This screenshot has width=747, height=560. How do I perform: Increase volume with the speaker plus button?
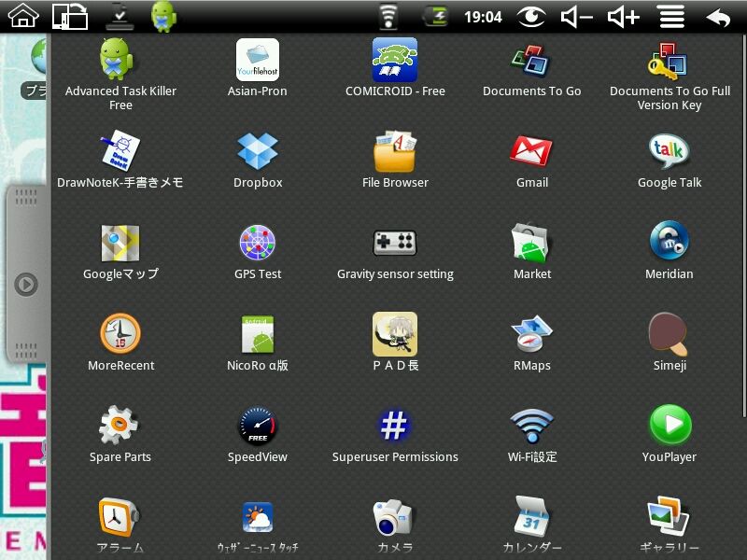623,17
